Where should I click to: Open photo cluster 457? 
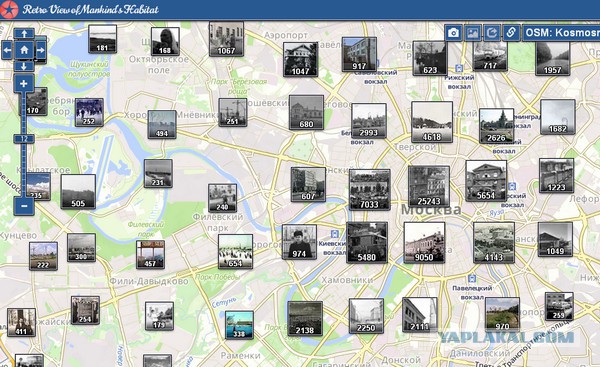[150, 254]
